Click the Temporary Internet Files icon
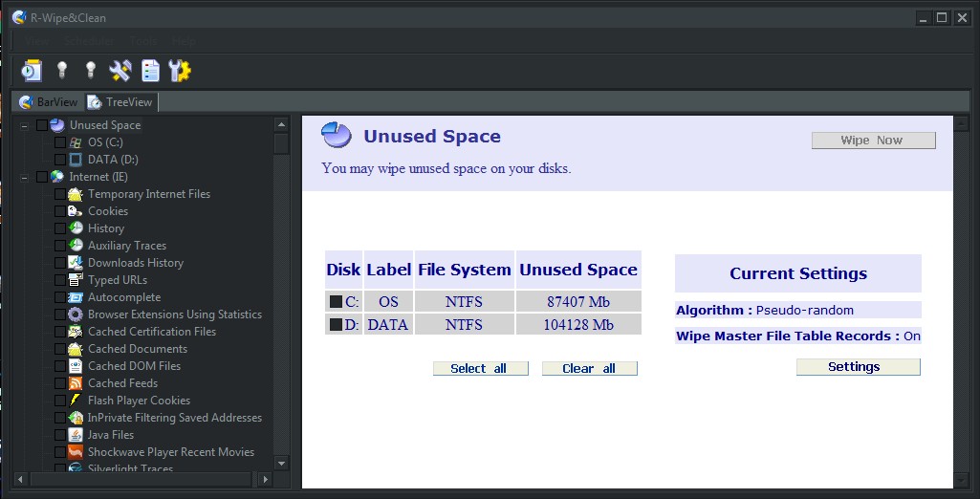 click(76, 194)
